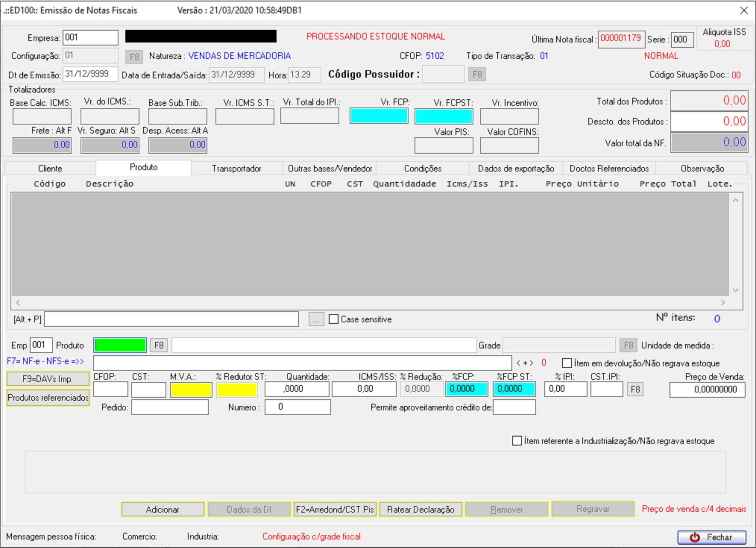Click the green Produto code field
The width and height of the screenshot is (756, 548).
pos(120,345)
